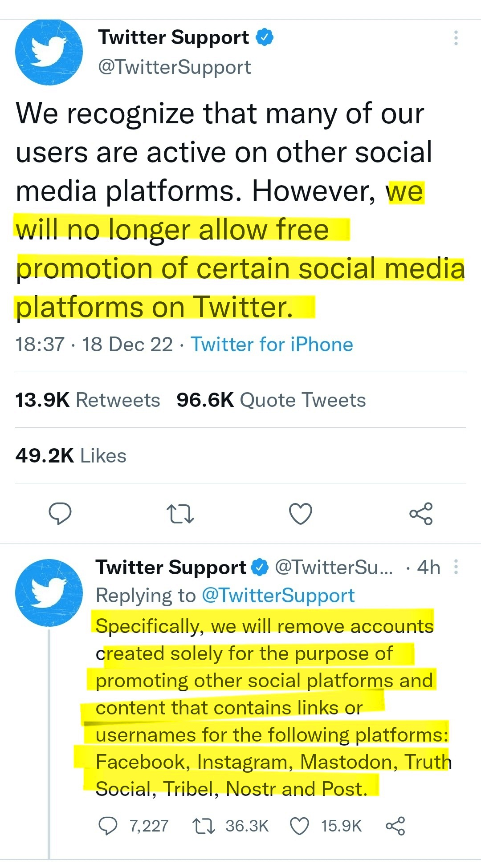Share the main tweet
Screen dimensions: 481x868
coord(421,514)
